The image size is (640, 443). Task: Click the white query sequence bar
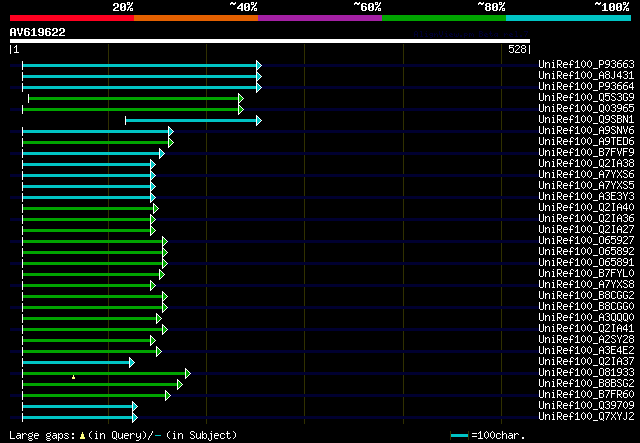click(x=270, y=41)
